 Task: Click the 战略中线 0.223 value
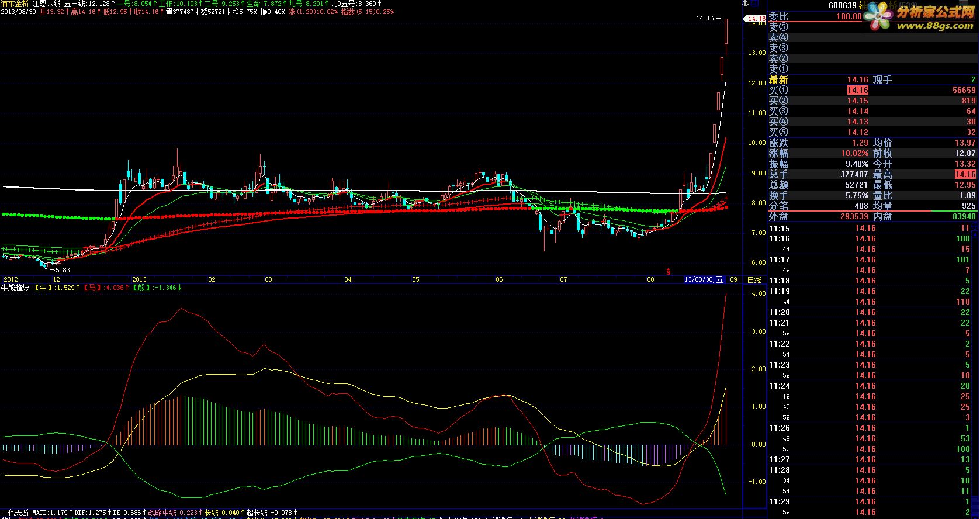click(175, 513)
